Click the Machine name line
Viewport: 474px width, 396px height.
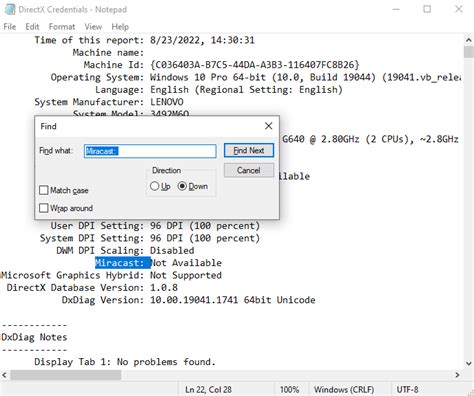pos(108,53)
